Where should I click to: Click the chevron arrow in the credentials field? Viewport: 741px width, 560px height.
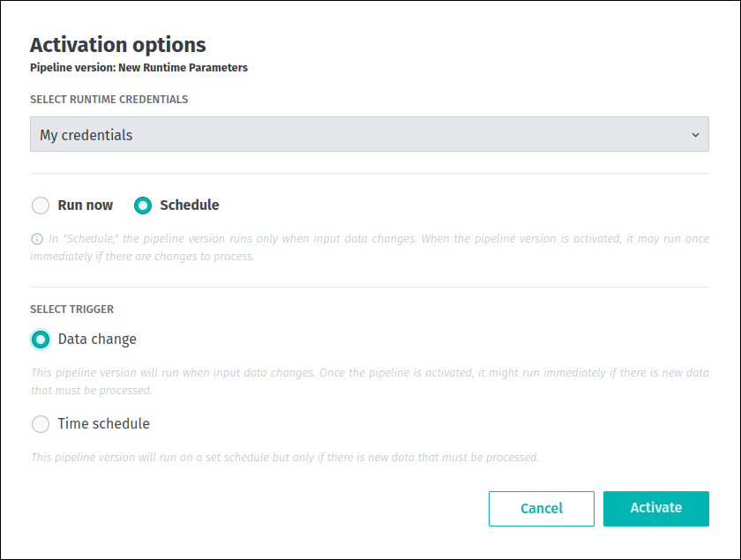tap(695, 135)
